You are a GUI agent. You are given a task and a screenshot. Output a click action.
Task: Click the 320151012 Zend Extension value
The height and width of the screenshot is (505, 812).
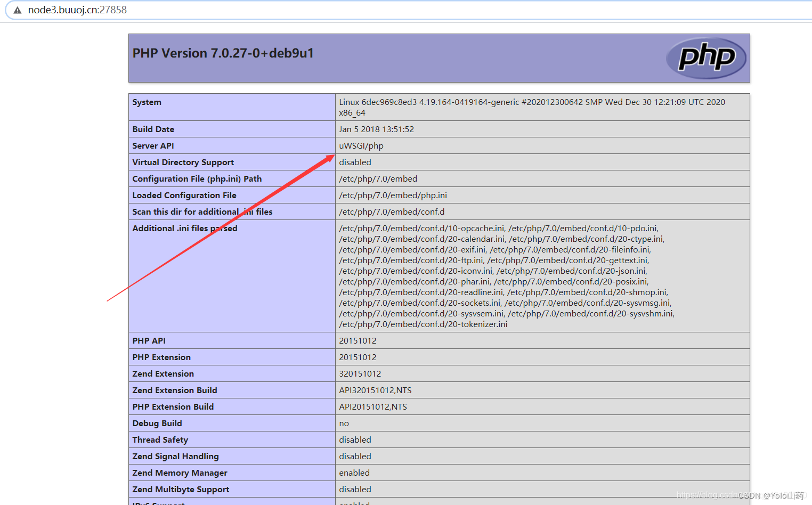tap(360, 374)
